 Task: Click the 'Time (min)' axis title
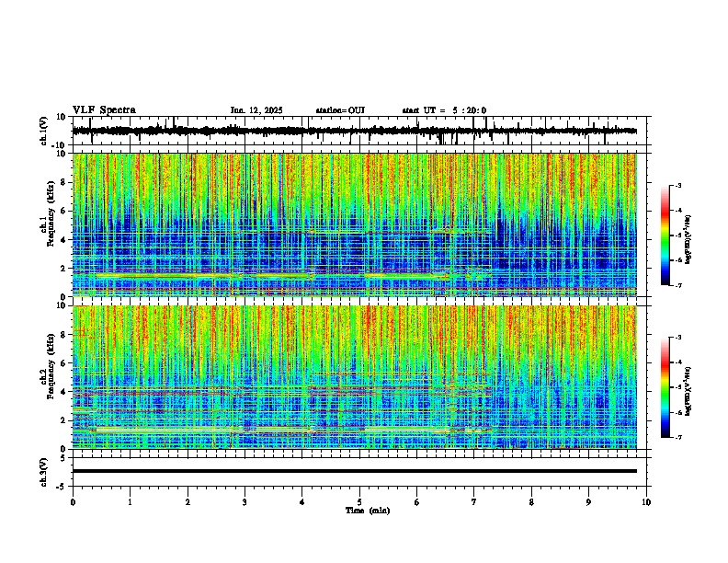click(368, 511)
